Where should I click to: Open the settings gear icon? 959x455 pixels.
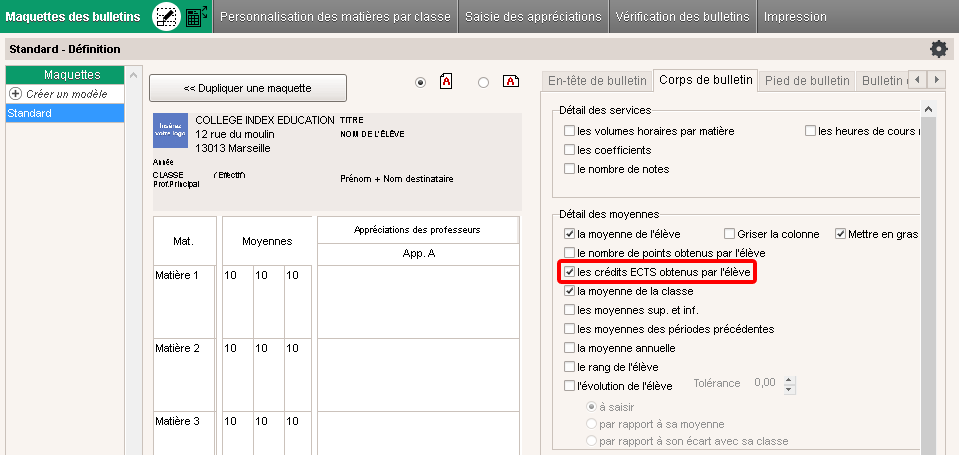pos(939,49)
